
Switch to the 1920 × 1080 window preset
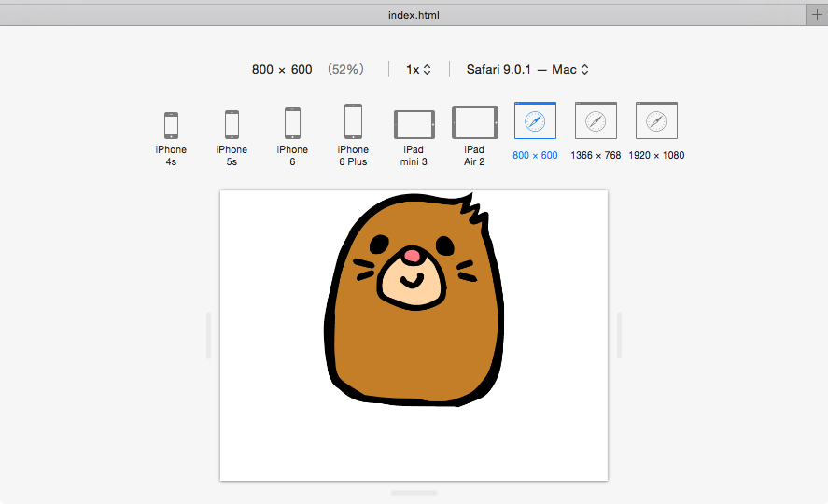pyautogui.click(x=656, y=120)
